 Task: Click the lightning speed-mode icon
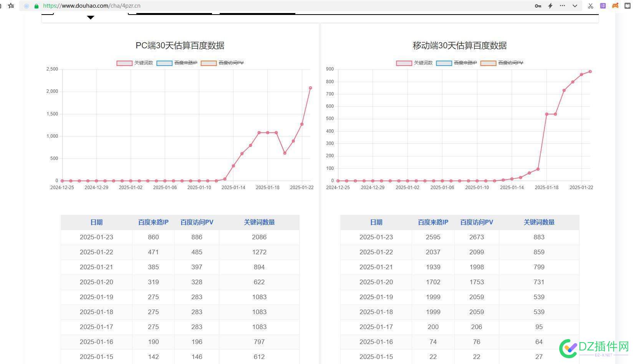pyautogui.click(x=550, y=6)
